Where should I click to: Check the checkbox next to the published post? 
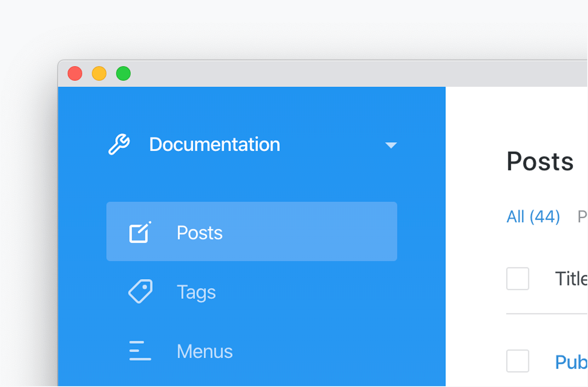pos(517,361)
